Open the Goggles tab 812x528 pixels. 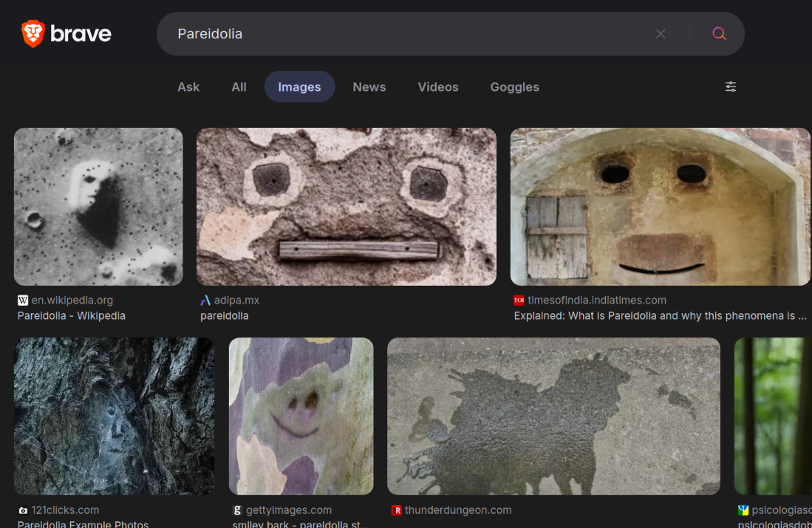click(515, 87)
